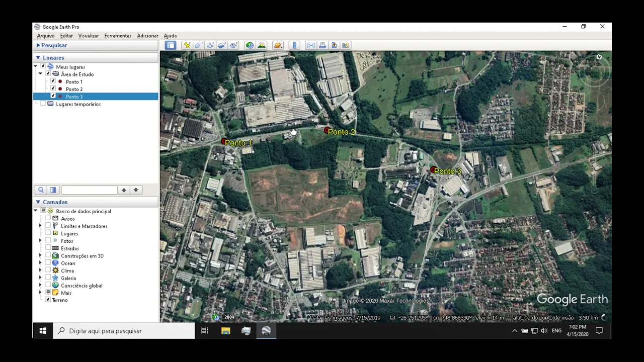
Task: Click the down arrow button in Places panel
Action: [136, 190]
